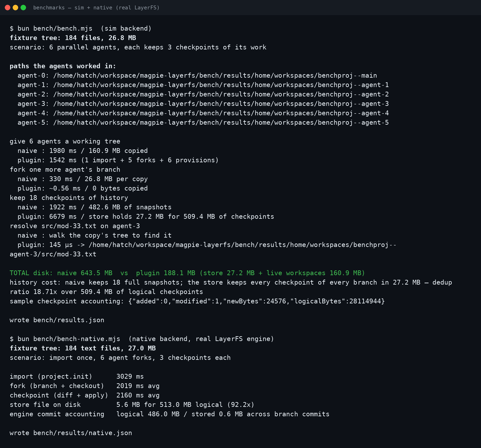
Task: Minimize the terminal with yellow button
Action: 16,7
